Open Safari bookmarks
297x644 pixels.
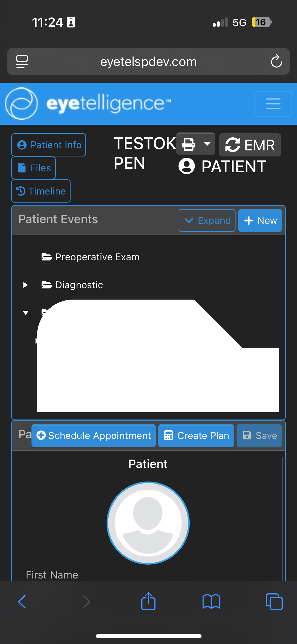click(211, 601)
